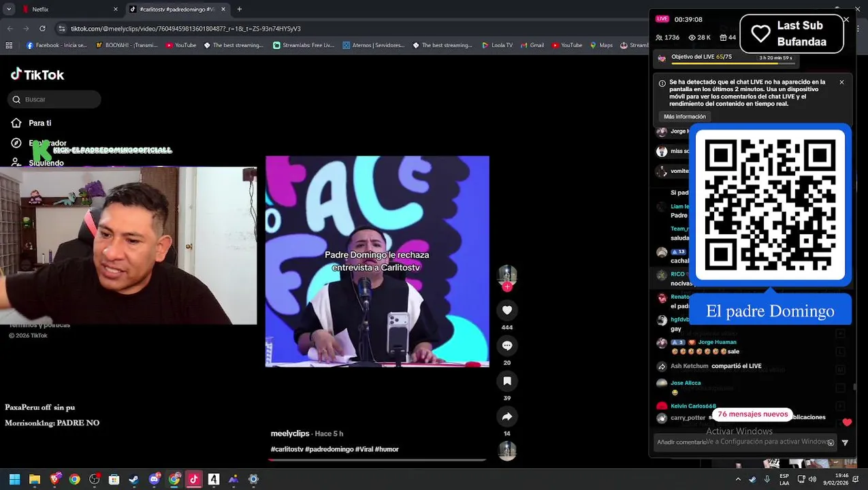This screenshot has width=868, height=490.
Task: Open the #carlitostv hashtag
Action: point(287,449)
